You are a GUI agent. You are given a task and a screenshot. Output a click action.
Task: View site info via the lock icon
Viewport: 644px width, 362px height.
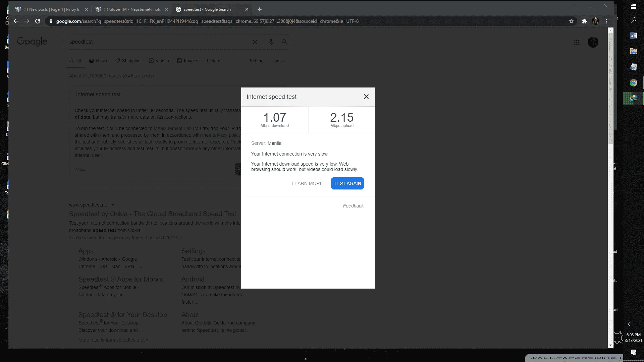51,21
